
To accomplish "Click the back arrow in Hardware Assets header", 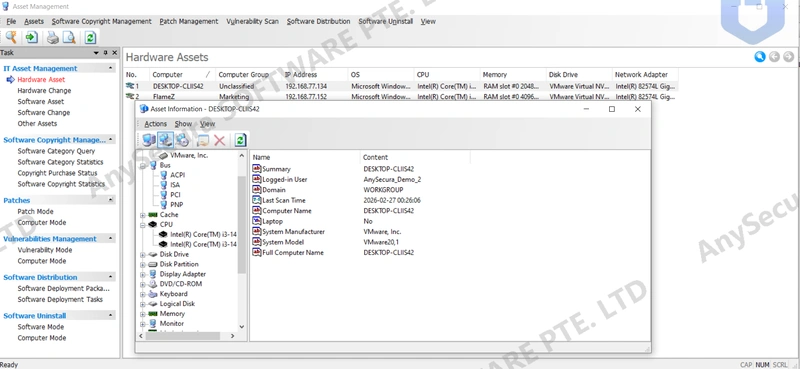I will (774, 57).
